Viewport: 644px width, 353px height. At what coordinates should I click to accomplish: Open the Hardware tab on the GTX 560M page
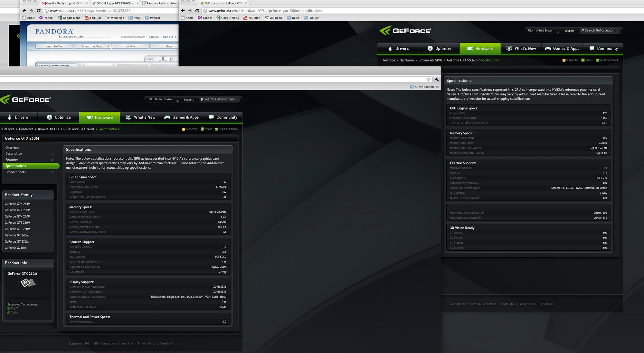pyautogui.click(x=480, y=48)
